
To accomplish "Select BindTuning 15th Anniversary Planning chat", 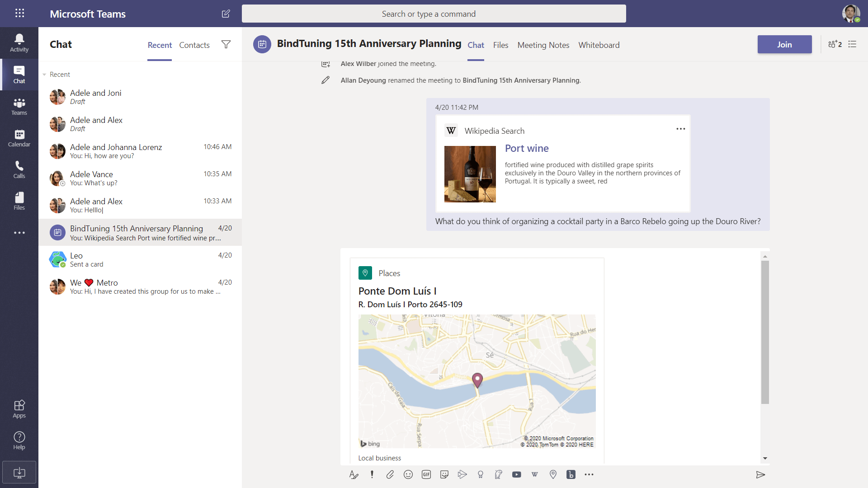I will (140, 232).
